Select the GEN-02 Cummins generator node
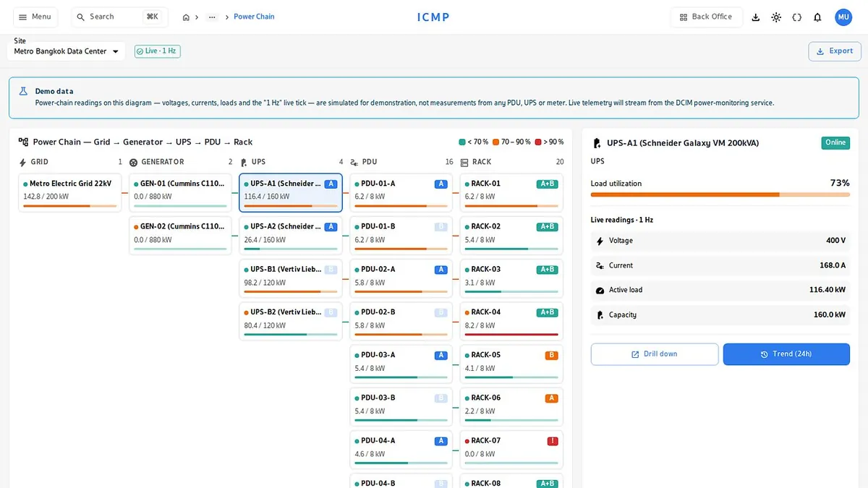This screenshot has width=868, height=488. click(x=180, y=236)
